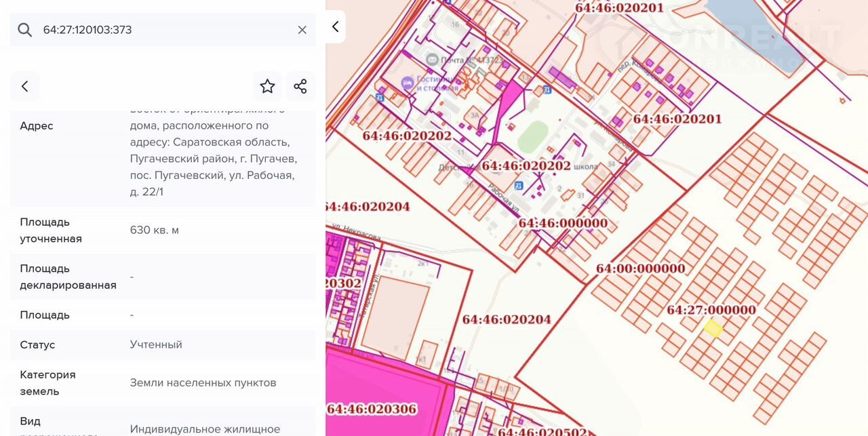The image size is (868, 436).
Task: Select the yellow highlighted parcel on map
Action: [x=713, y=329]
